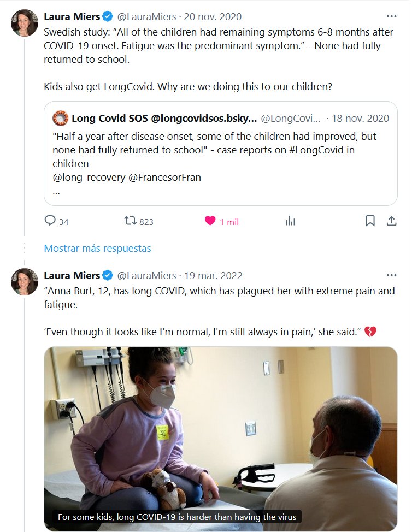Open the '19 mar. 2022' timestamp link
Screen dimensions: 412x532
213,276
